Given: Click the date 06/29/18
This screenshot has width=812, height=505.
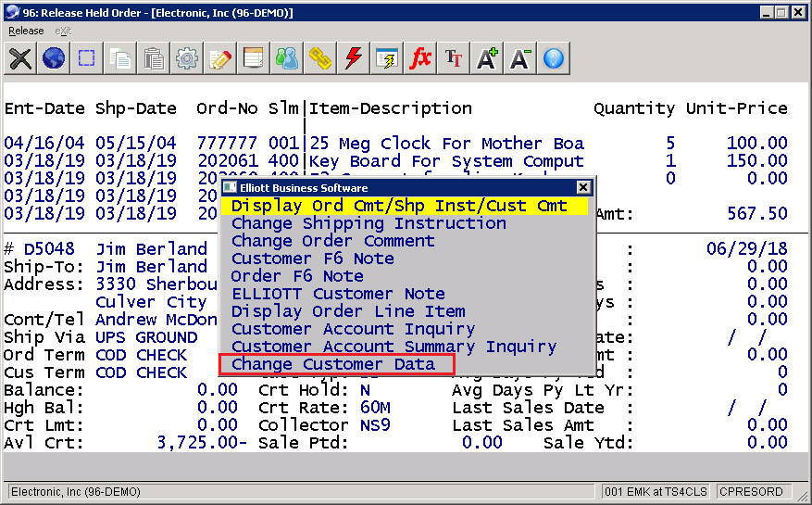Looking at the screenshot, I should tap(747, 249).
